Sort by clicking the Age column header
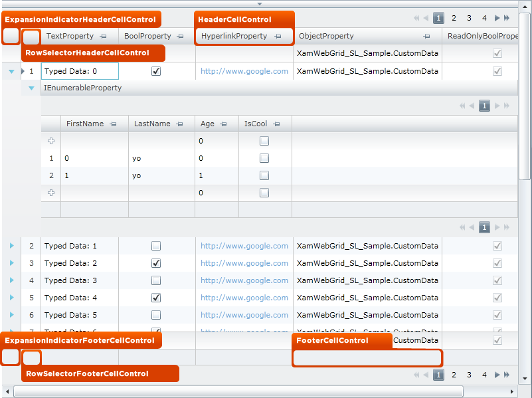The height and width of the screenshot is (398, 532). (x=207, y=124)
